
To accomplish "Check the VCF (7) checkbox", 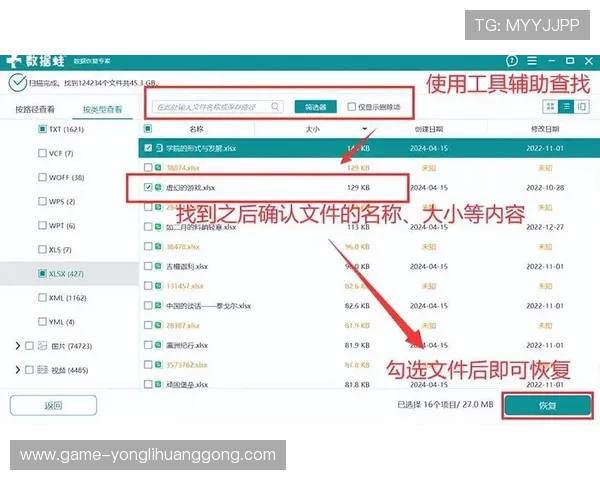I will 42,153.
